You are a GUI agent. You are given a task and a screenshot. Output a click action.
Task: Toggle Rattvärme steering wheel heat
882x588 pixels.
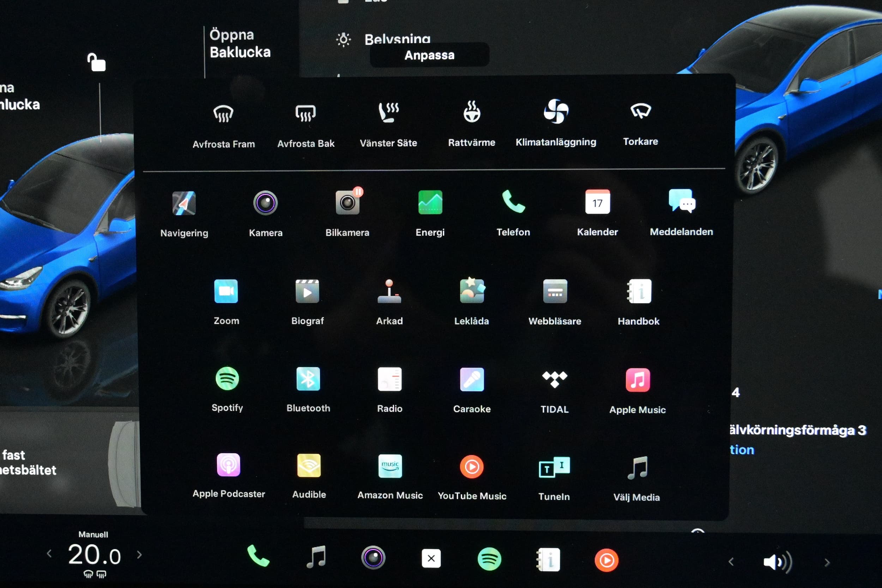(x=471, y=124)
